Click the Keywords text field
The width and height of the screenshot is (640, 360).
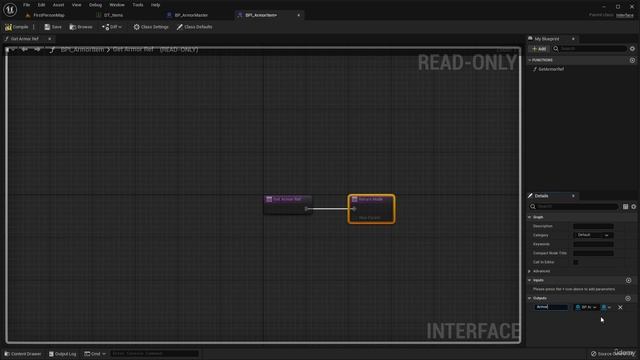point(593,244)
